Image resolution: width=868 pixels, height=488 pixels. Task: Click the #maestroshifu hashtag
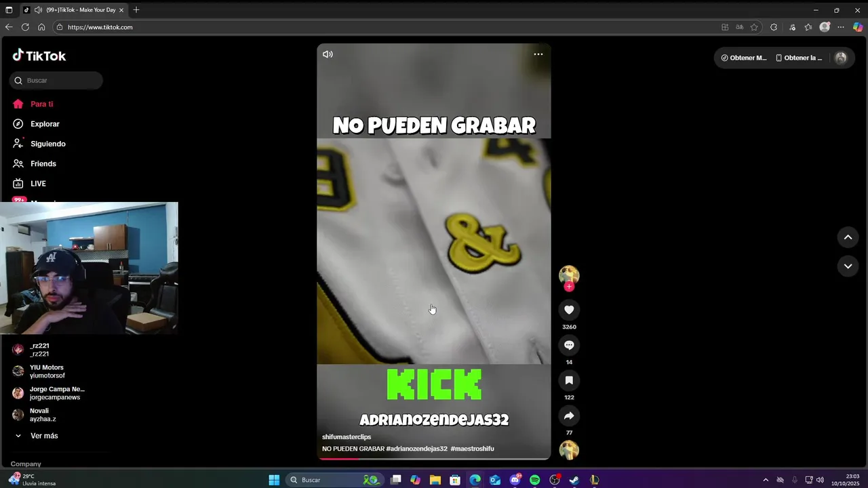pyautogui.click(x=472, y=449)
